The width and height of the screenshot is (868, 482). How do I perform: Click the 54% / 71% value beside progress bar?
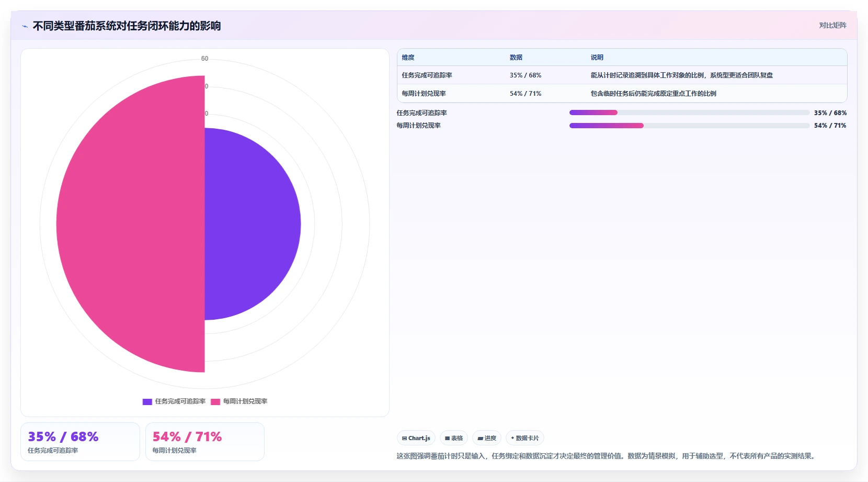click(830, 126)
